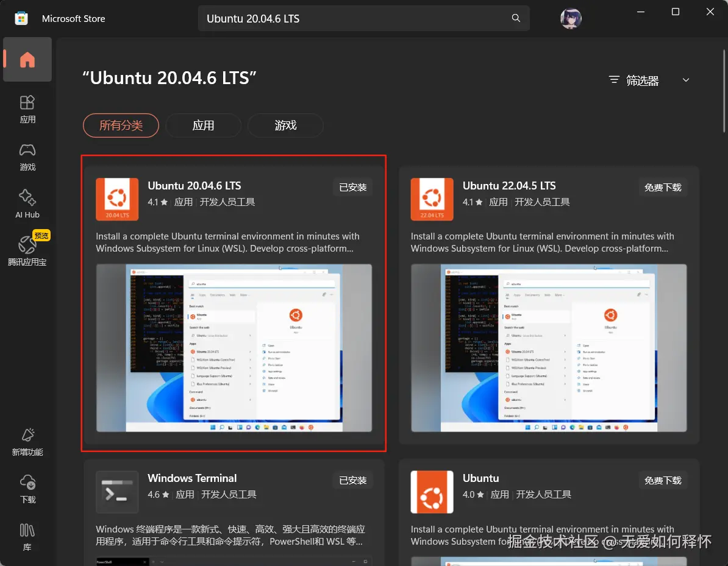This screenshot has height=566, width=728.
Task: Click the 4.0 star rating of Ubuntu
Action: point(473,495)
